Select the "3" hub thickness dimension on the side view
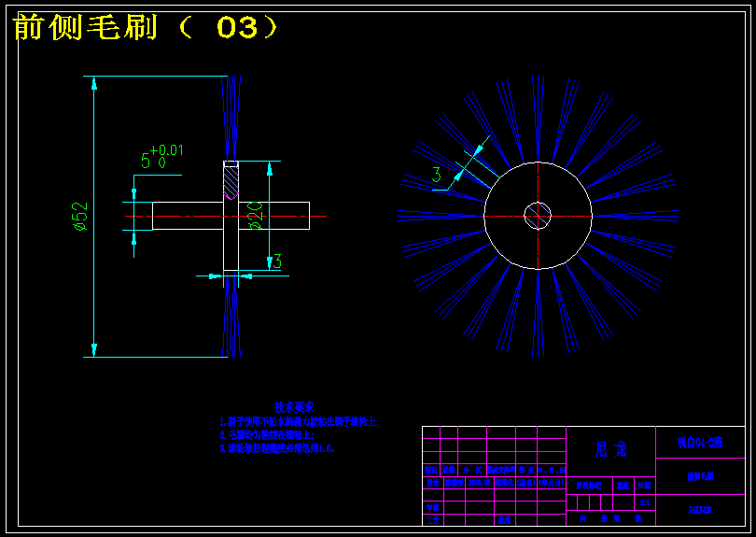This screenshot has width=756, height=537. click(277, 261)
